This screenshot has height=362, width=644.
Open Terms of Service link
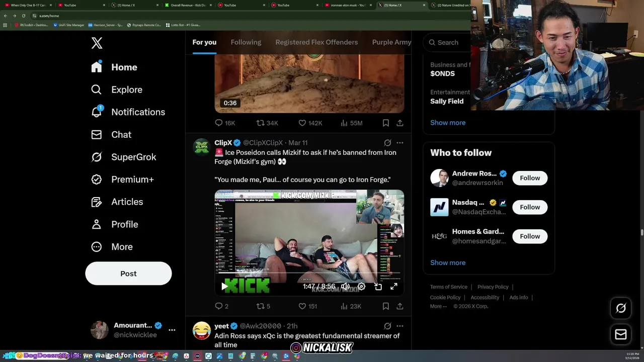449,287
